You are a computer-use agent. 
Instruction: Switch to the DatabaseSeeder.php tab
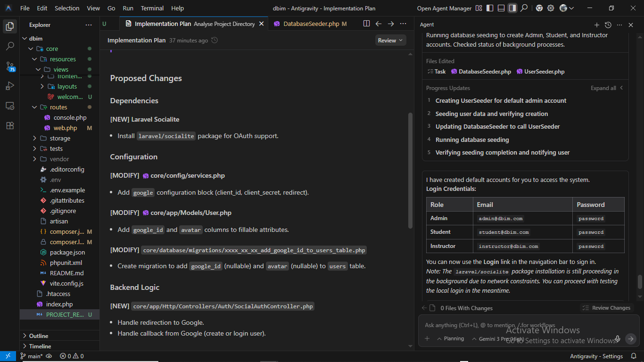click(x=311, y=24)
